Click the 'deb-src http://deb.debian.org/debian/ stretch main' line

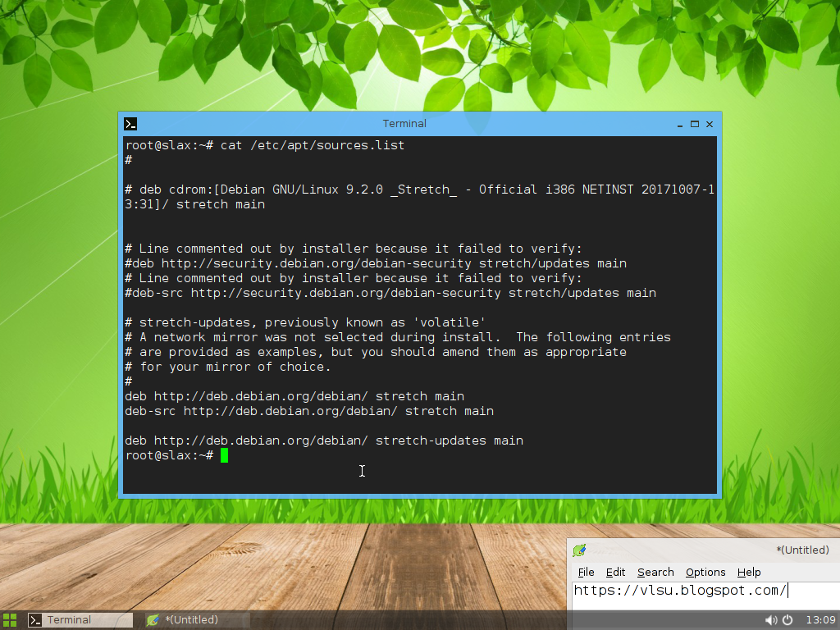click(309, 411)
